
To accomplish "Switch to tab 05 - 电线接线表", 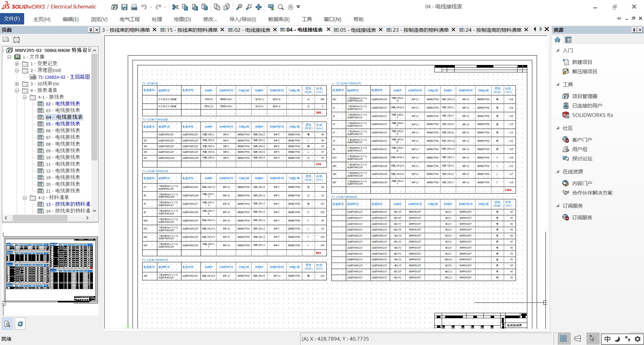I will pos(358,30).
